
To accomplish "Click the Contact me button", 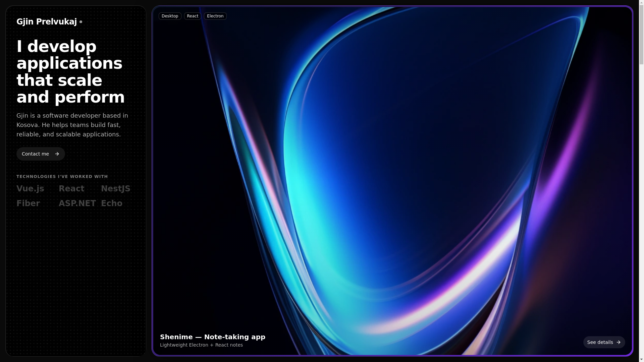I will 41,154.
